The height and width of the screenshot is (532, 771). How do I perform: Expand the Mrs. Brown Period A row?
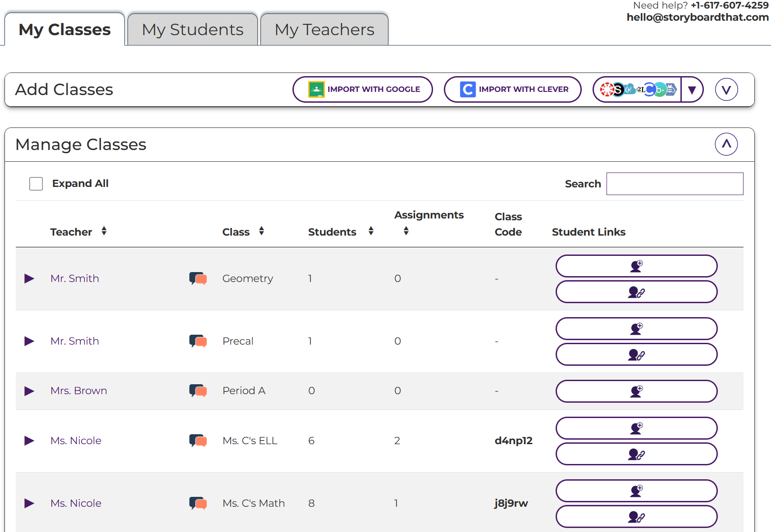coord(29,391)
